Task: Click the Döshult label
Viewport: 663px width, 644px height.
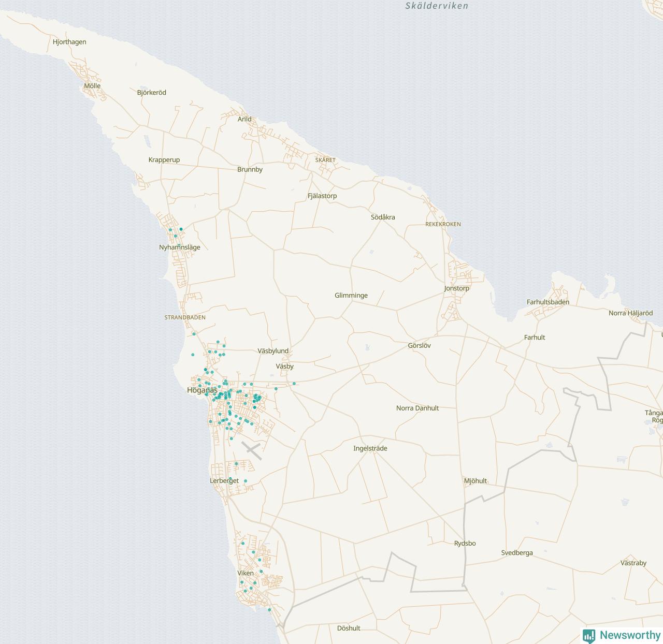Action: [349, 628]
